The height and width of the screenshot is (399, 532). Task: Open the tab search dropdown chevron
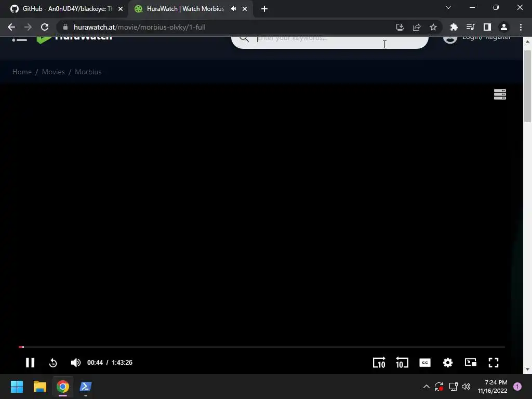click(448, 7)
